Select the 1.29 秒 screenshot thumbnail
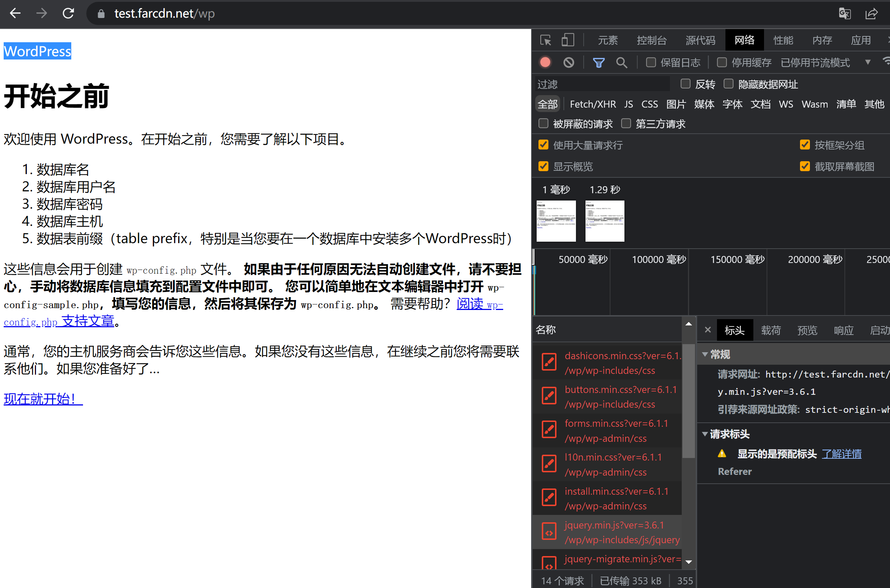Screen dimensions: 890x588 point(605,221)
